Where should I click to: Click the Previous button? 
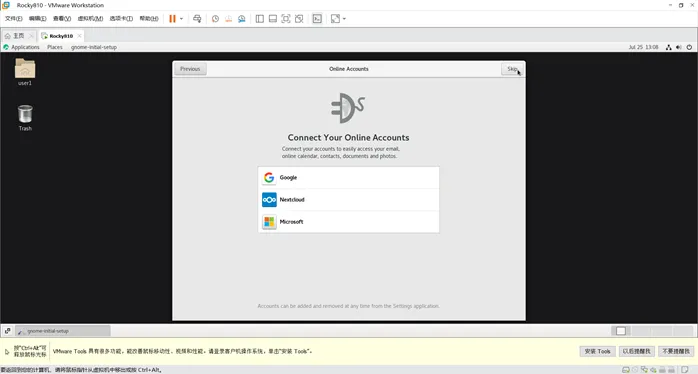click(x=190, y=69)
